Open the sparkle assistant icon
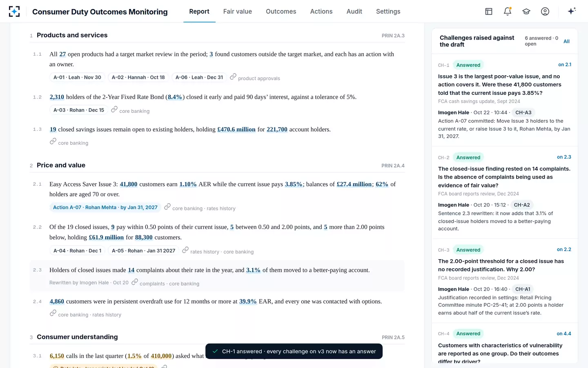 coord(572,11)
